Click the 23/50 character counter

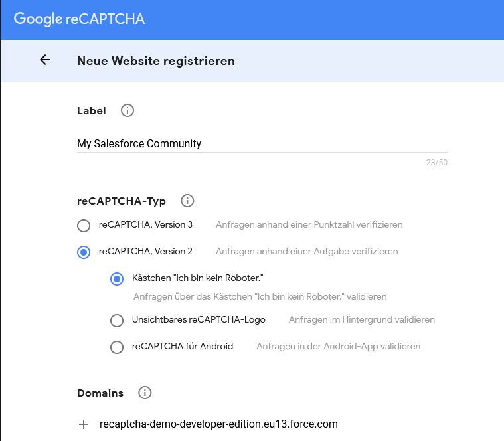coord(436,163)
